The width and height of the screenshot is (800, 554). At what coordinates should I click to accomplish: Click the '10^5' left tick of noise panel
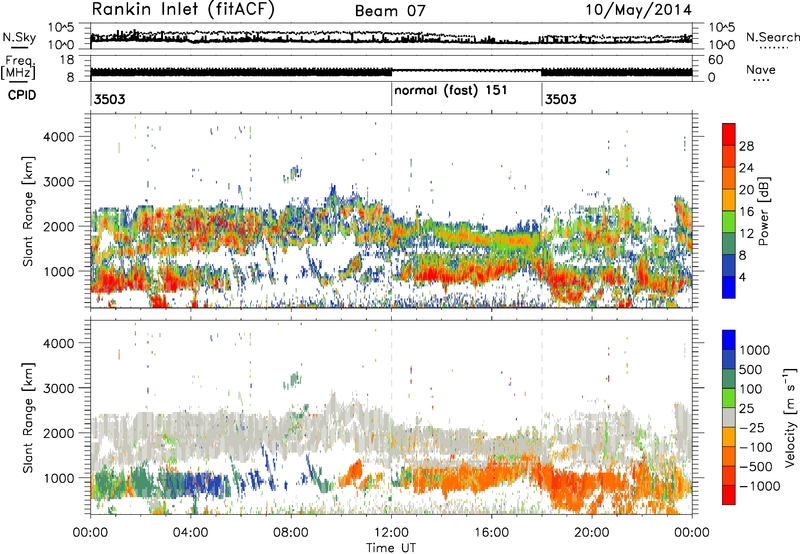click(61, 28)
